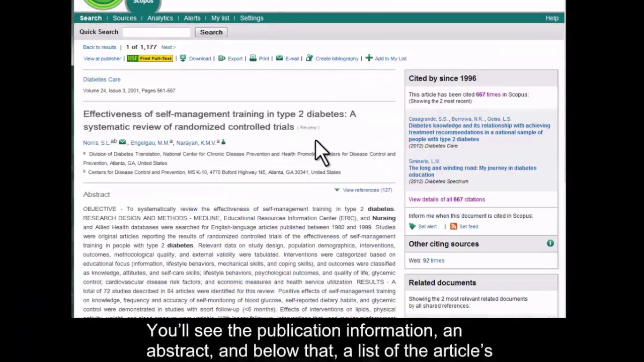644x362 pixels.
Task: Click the Set feed link
Action: pyautogui.click(x=468, y=227)
